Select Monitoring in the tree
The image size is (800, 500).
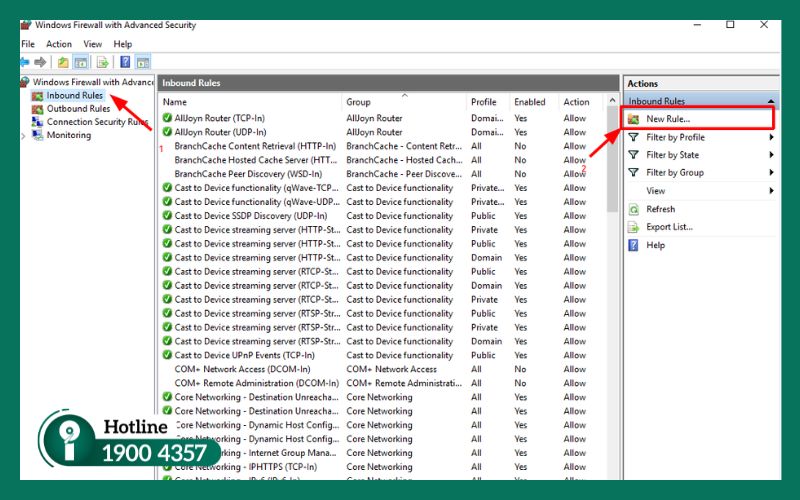(69, 135)
